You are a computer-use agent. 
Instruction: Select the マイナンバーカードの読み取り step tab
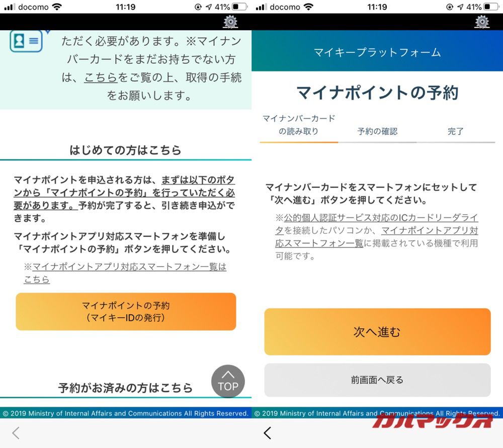[298, 125]
